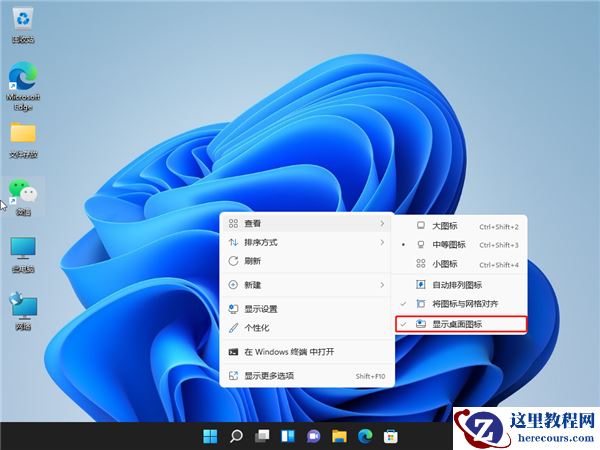Screen dimensions: 600x450
Task: Toggle 自动排列图标 auto arrange icons
Action: point(461,285)
